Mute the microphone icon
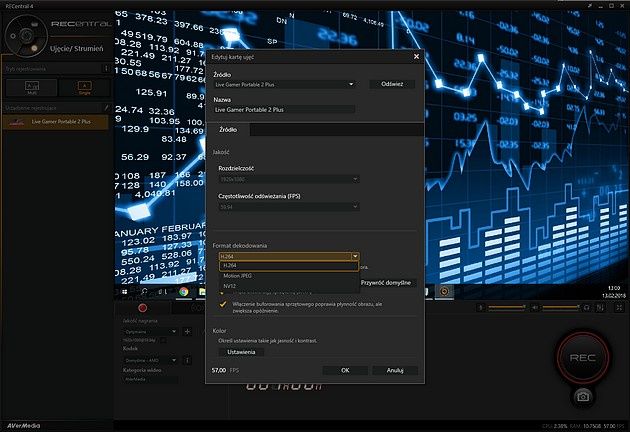Image resolution: width=630 pixels, height=432 pixels. tap(481, 307)
